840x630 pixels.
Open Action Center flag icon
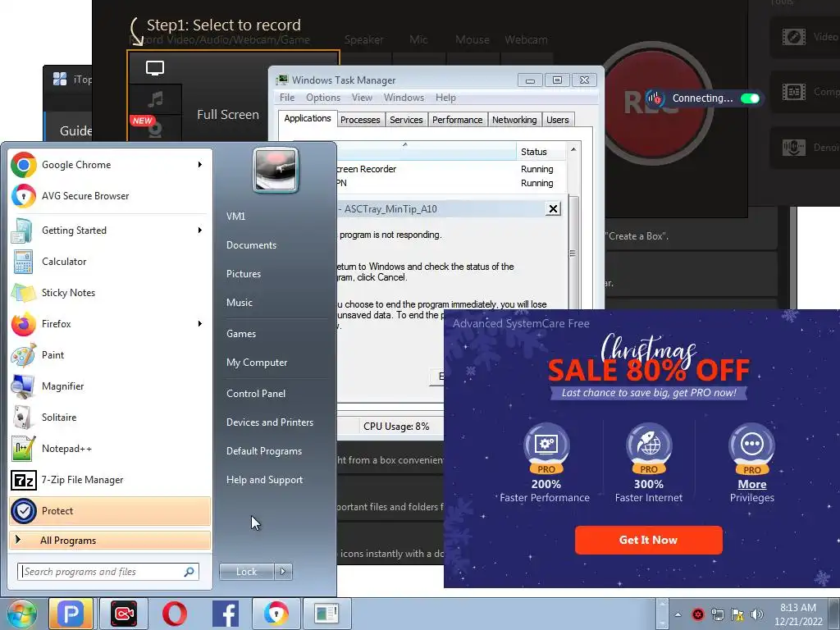click(x=737, y=614)
